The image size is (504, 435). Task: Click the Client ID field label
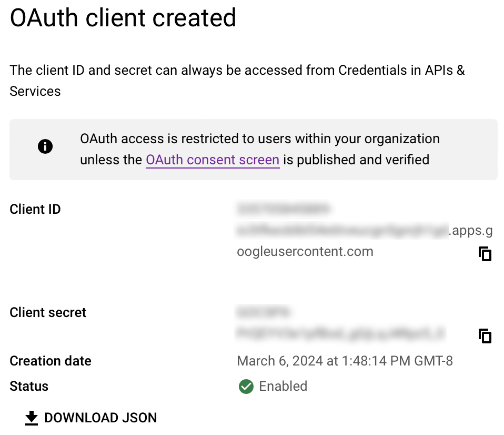pos(35,209)
